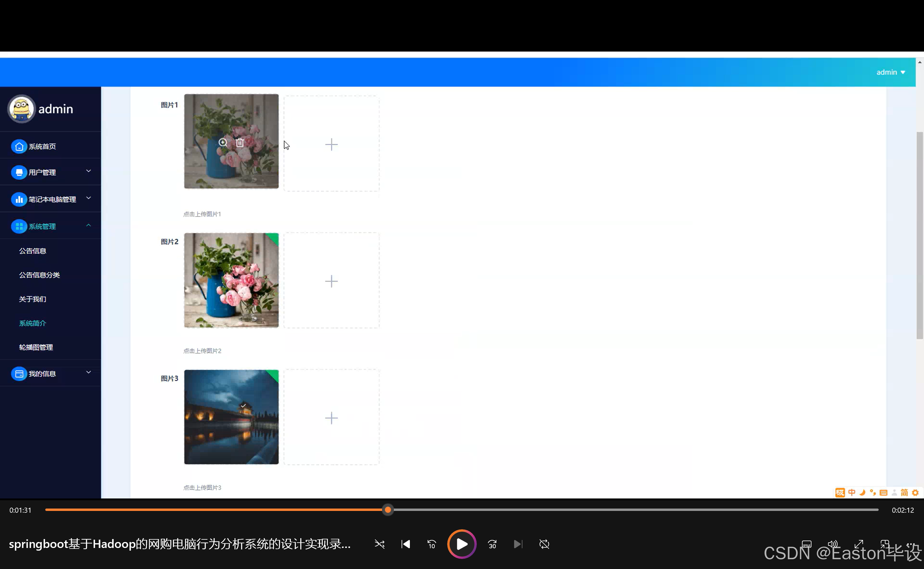
Task: Click the Play button
Action: point(462,544)
